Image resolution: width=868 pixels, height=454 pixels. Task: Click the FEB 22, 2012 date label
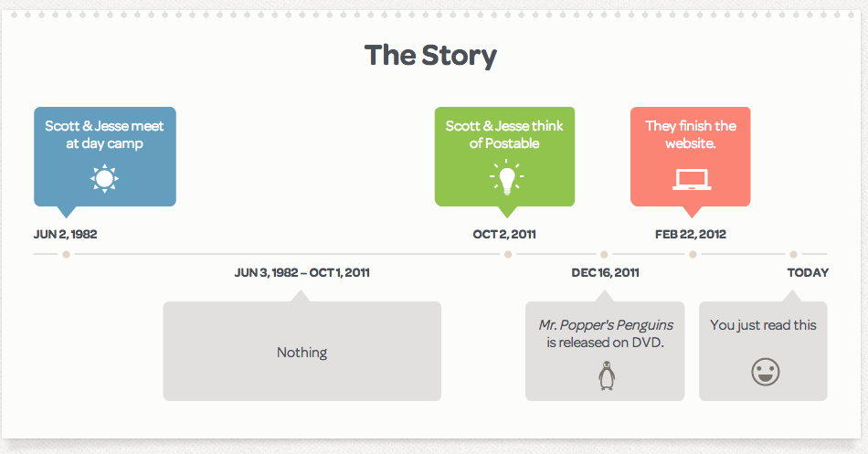(690, 234)
